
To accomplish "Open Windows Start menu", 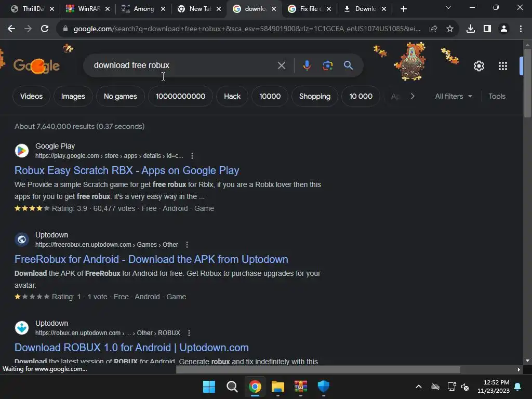I will point(209,387).
